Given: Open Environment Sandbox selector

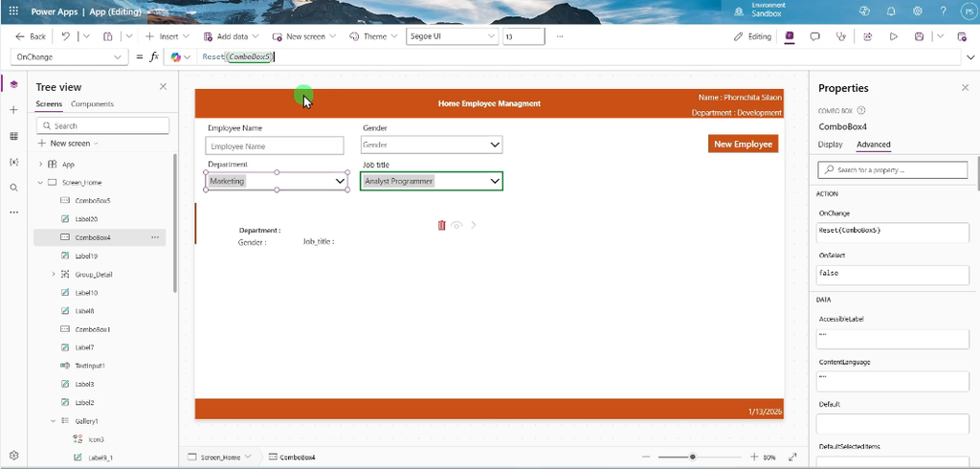Looking at the screenshot, I should click(x=760, y=10).
